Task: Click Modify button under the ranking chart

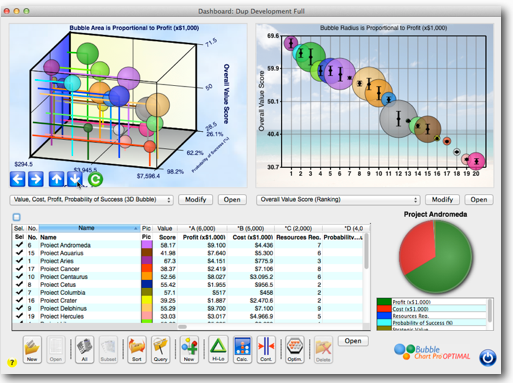Action: point(442,200)
